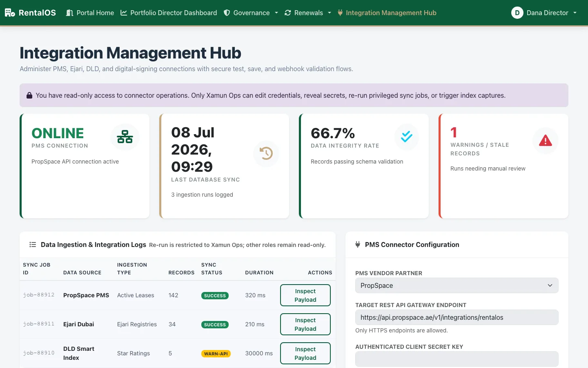The width and height of the screenshot is (588, 368).
Task: Inspect payload for DLD Smart Index job
Action: [x=305, y=353]
